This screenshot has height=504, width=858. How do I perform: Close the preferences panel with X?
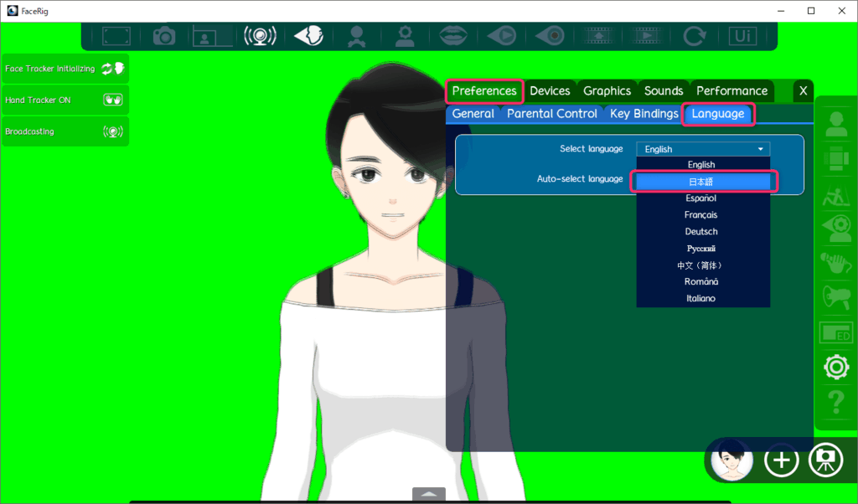[803, 91]
